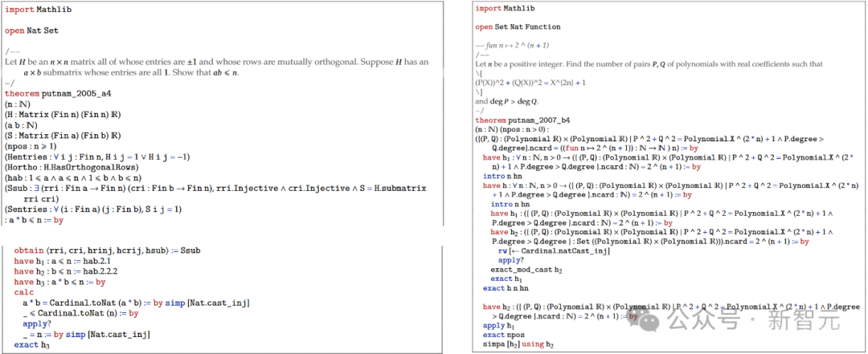Viewport: 868px width, 354px height.
Task: Click the ": a * b ≤ n := by" goal line
Action: pos(35,220)
